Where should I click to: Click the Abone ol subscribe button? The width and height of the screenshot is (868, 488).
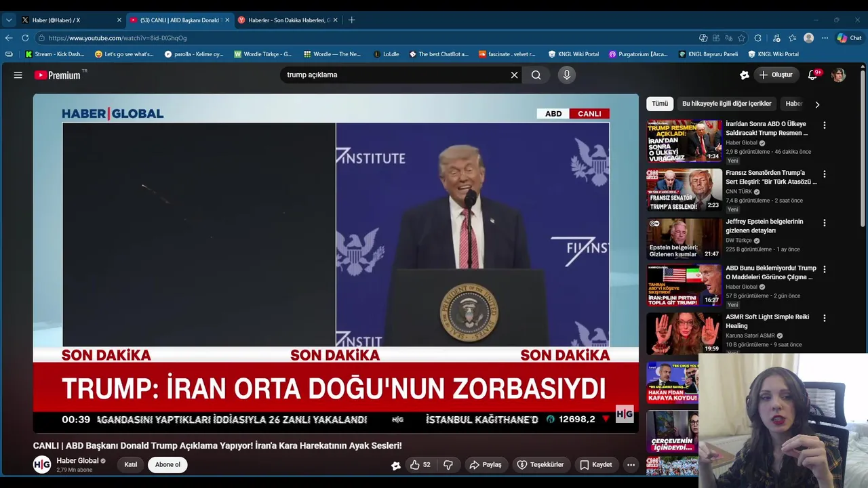(167, 465)
